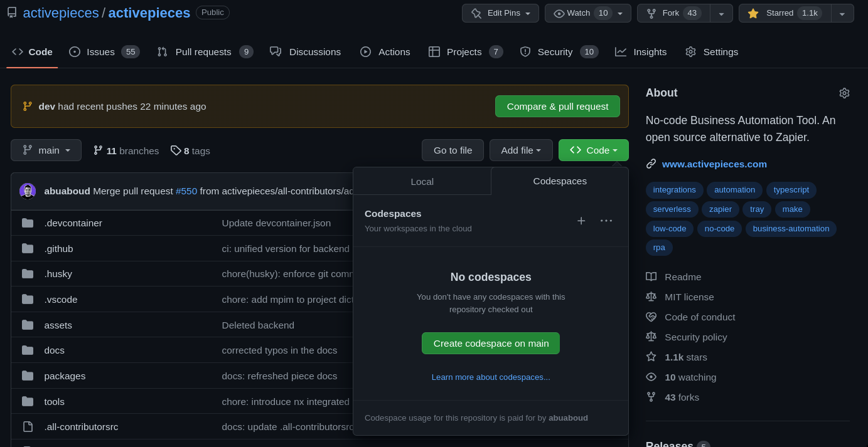Image resolution: width=868 pixels, height=447 pixels.
Task: Click the Compare & pull request button
Action: tap(557, 106)
